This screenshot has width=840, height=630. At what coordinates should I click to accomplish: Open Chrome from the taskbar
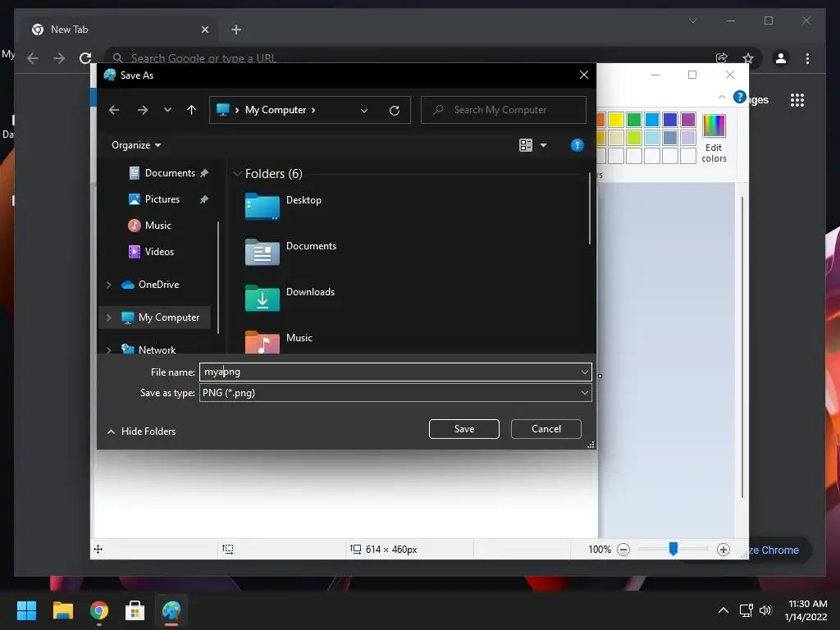[98, 610]
